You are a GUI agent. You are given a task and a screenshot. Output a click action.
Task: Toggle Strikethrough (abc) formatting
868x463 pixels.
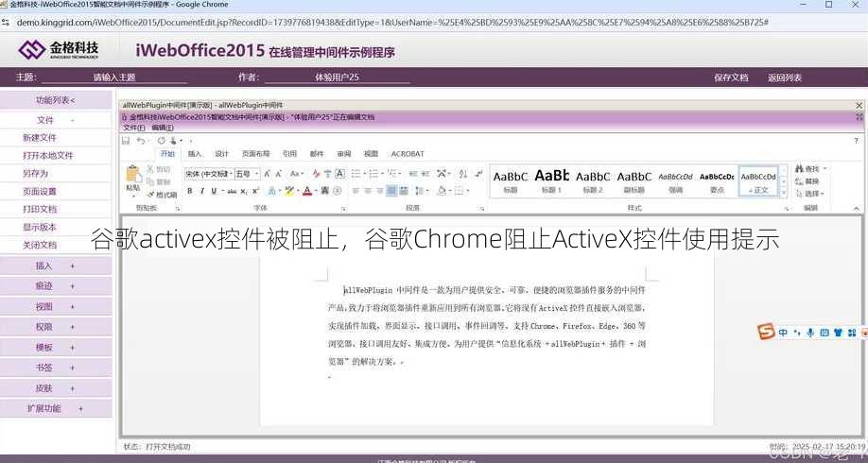[232, 191]
